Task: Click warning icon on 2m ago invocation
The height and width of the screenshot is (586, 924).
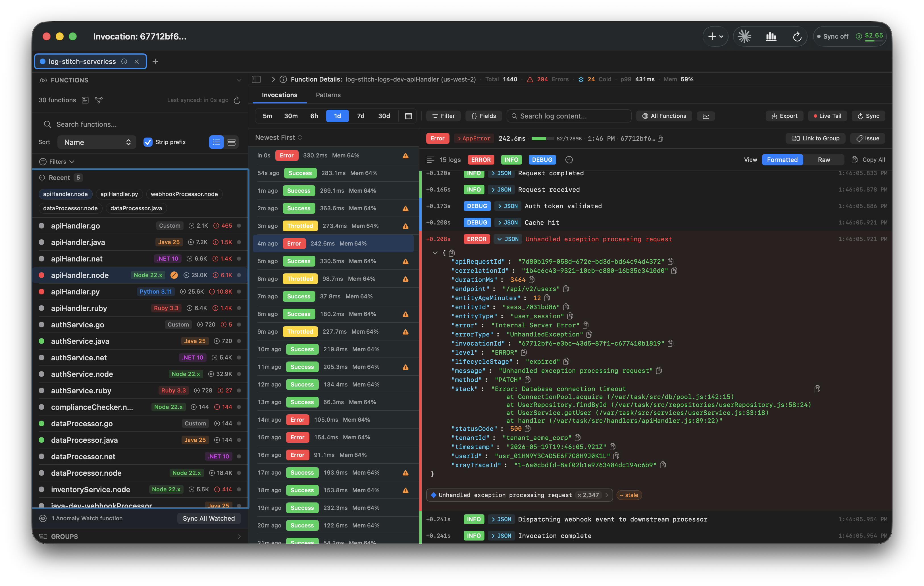Action: pos(405,208)
